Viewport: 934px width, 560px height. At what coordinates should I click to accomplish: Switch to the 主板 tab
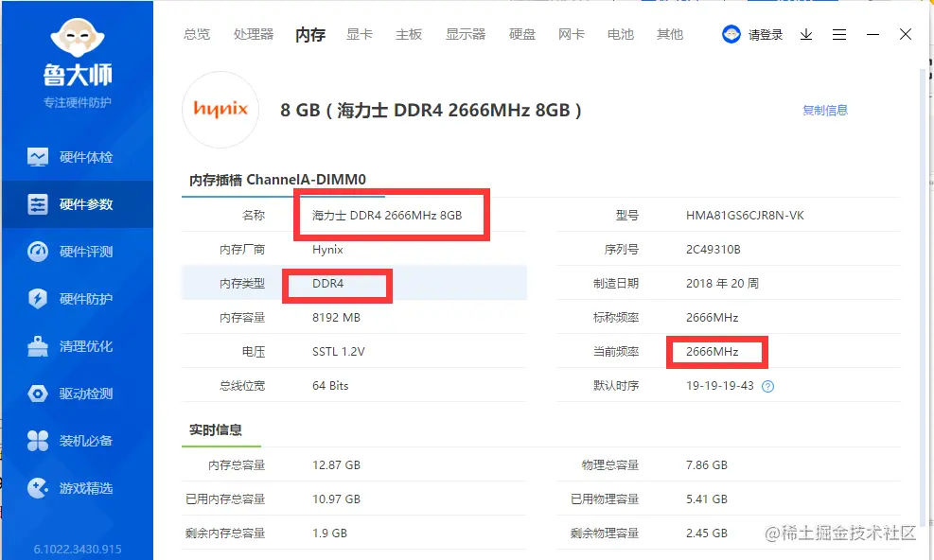pyautogui.click(x=409, y=35)
